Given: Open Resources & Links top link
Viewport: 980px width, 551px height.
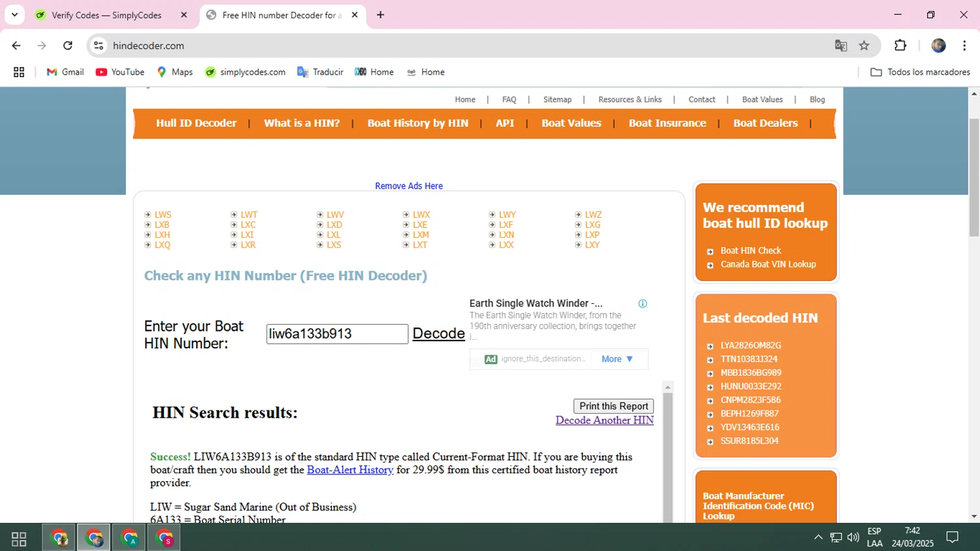Looking at the screenshot, I should pos(630,99).
